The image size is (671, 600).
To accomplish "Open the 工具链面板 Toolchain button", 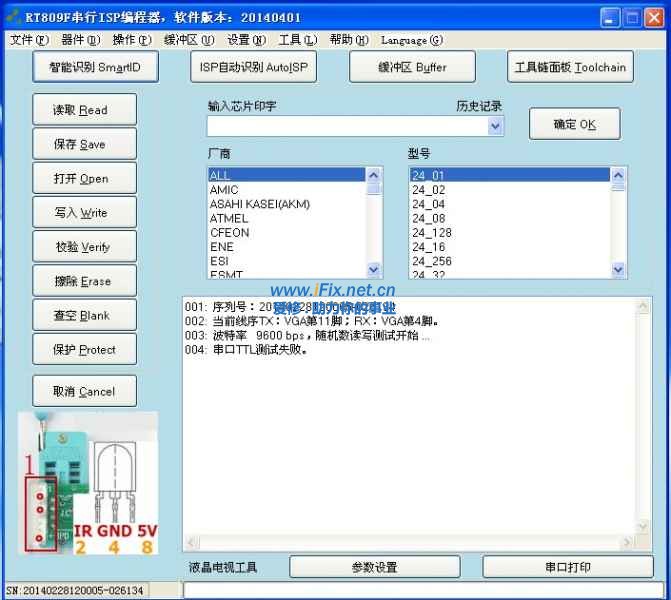I will [x=570, y=67].
